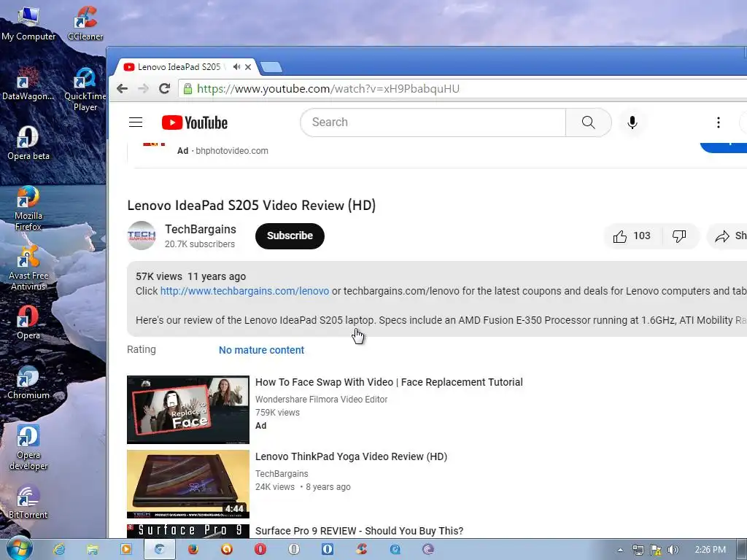Image resolution: width=747 pixels, height=560 pixels.
Task: Open the TechBargains channel avatar
Action: pos(142,236)
